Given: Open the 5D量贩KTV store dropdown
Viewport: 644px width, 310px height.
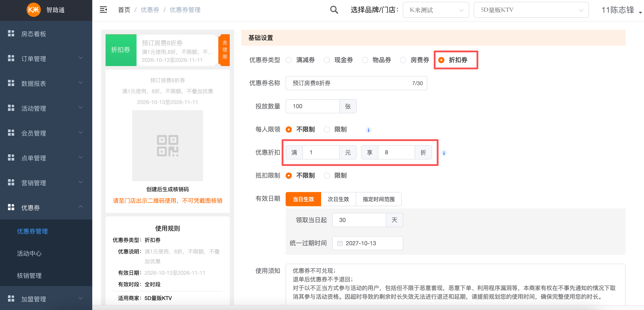Looking at the screenshot, I should tap(531, 10).
